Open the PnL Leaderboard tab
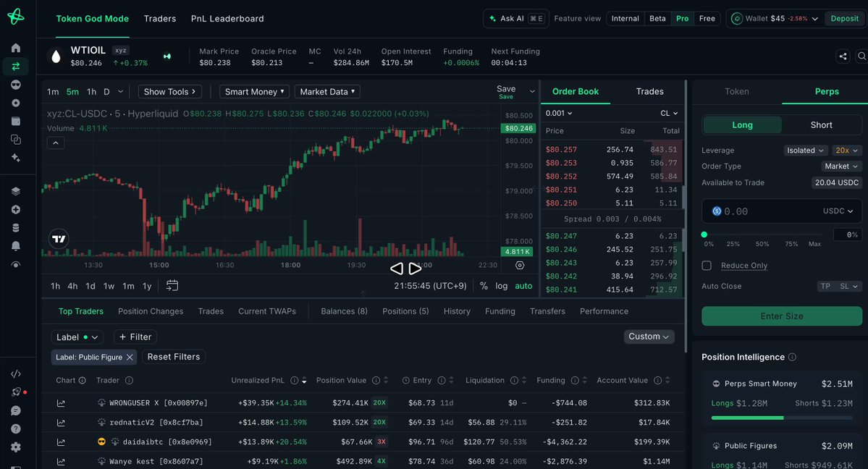 point(227,19)
